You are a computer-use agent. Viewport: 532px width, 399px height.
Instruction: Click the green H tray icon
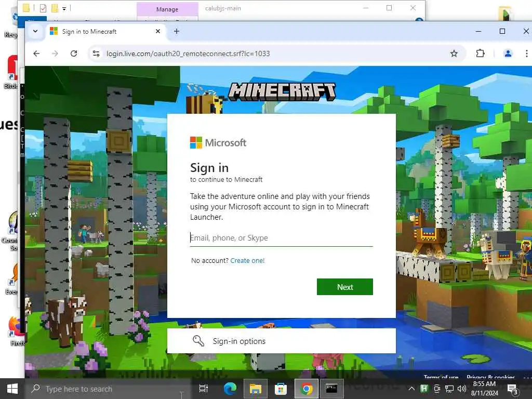coord(424,389)
